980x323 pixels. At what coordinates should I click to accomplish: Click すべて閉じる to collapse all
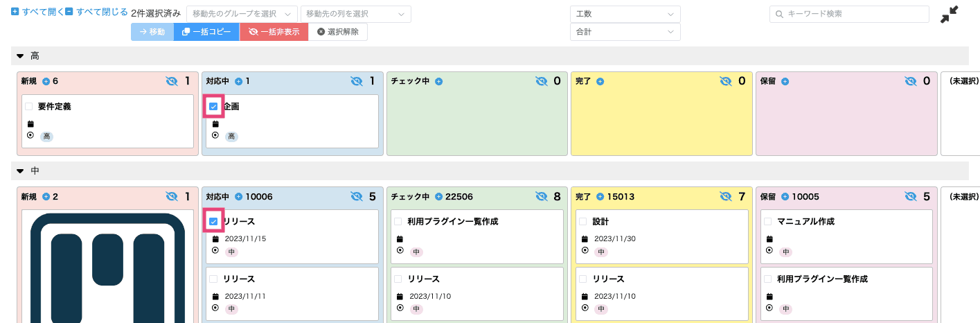click(x=97, y=12)
